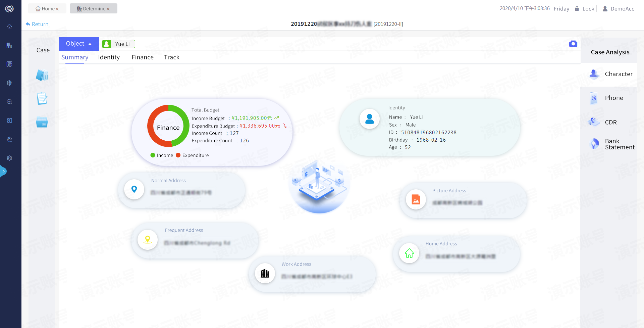Open the blue folder icon in Case panel
The image size is (644, 328).
click(42, 122)
